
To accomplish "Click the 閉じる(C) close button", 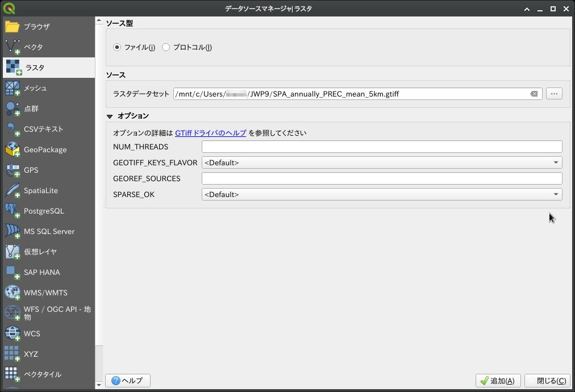I will pos(548,381).
